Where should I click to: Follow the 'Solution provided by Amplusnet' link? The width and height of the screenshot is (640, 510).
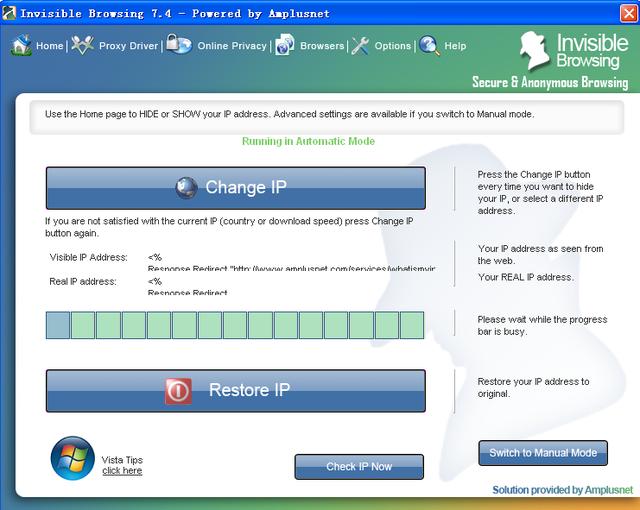point(562,490)
